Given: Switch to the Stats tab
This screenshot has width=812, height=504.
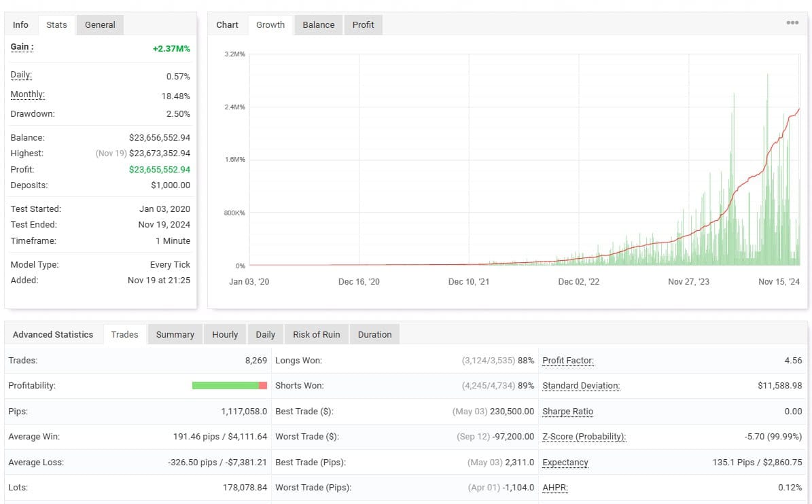Looking at the screenshot, I should point(56,25).
